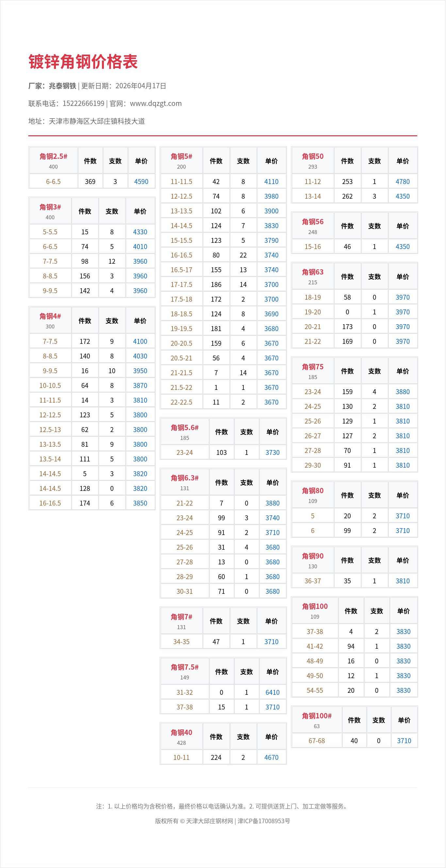The height and width of the screenshot is (868, 446).
Task: Click ICP record 津ICP备17008953号
Action: click(x=264, y=821)
